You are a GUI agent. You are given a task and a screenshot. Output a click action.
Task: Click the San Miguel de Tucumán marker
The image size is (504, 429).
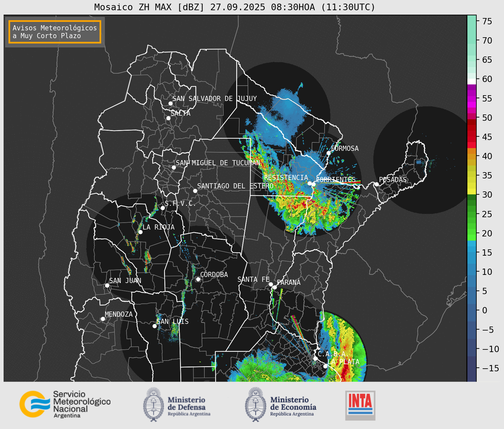click(x=174, y=167)
